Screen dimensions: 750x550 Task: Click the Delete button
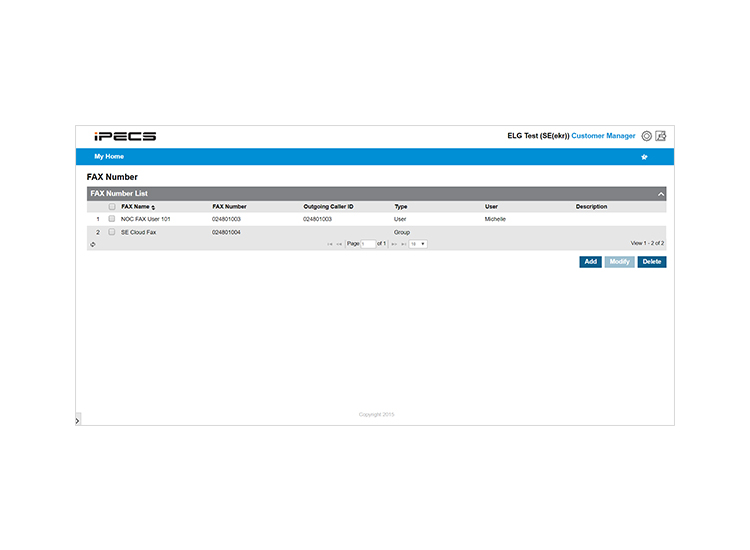click(652, 262)
